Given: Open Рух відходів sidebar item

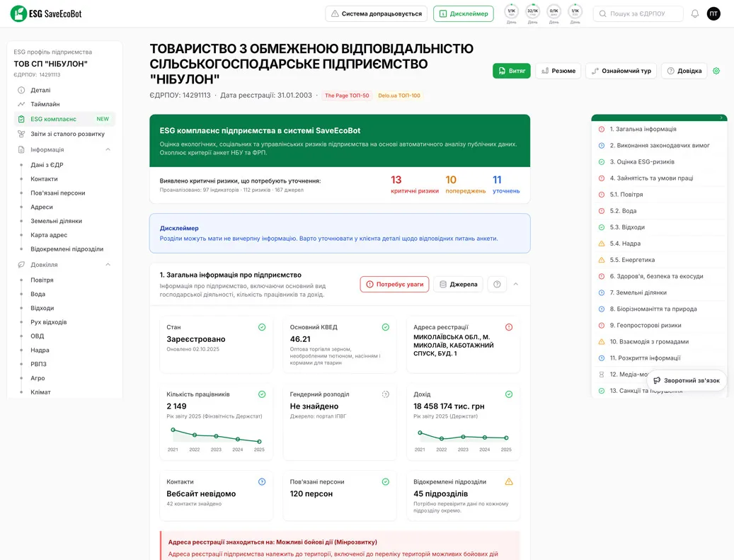Looking at the screenshot, I should coord(49,322).
